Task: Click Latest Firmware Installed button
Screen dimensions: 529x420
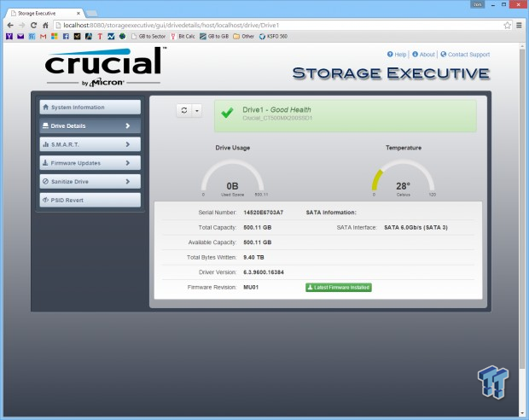Action: [x=339, y=288]
